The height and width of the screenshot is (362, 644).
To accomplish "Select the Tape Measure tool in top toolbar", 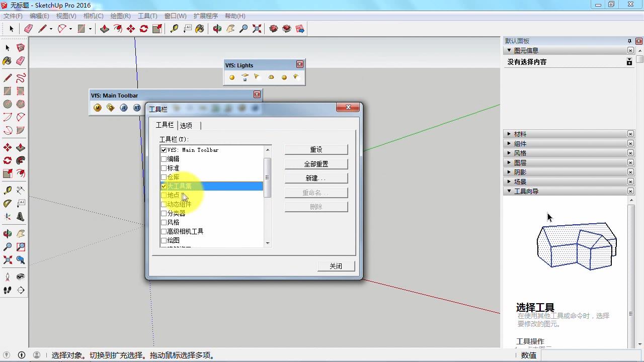I will (x=174, y=29).
